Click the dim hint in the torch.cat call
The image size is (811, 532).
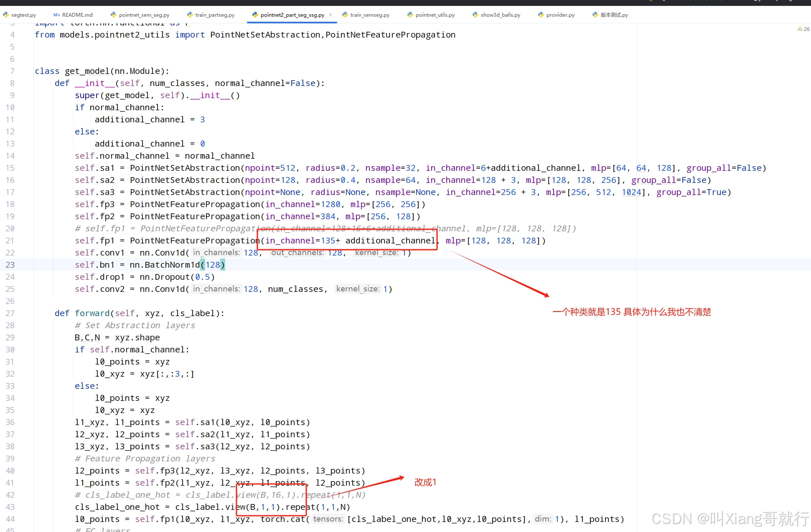pyautogui.click(x=542, y=519)
